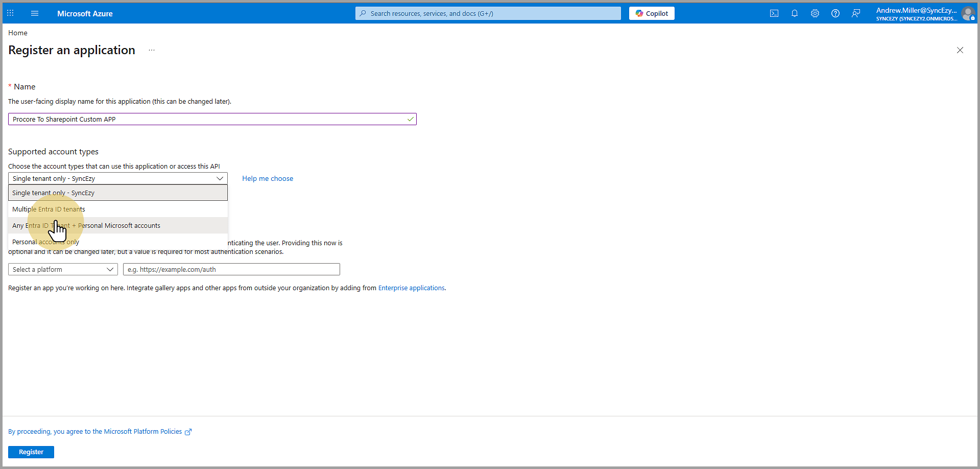Open the portal hamburger menu
Image resolution: width=980 pixels, height=469 pixels.
[x=35, y=13]
